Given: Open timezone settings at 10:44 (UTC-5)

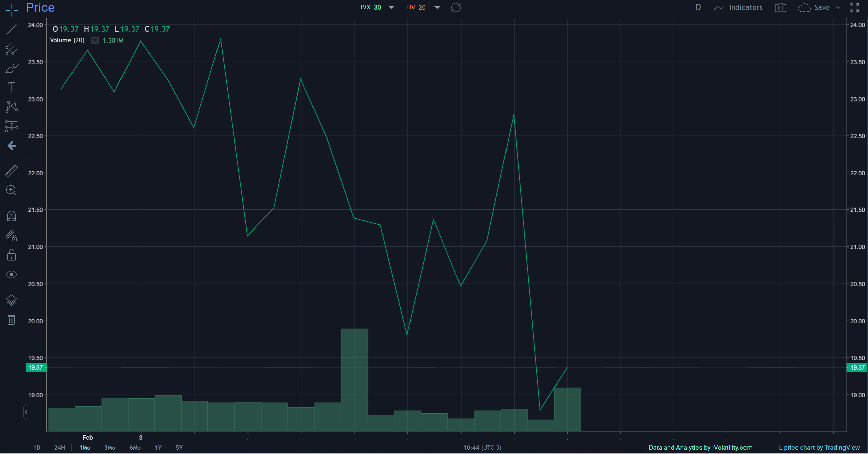Looking at the screenshot, I should point(482,448).
